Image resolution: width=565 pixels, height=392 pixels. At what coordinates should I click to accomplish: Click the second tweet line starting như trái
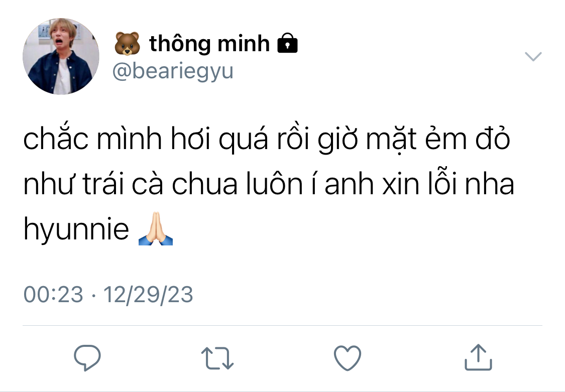[x=269, y=184]
